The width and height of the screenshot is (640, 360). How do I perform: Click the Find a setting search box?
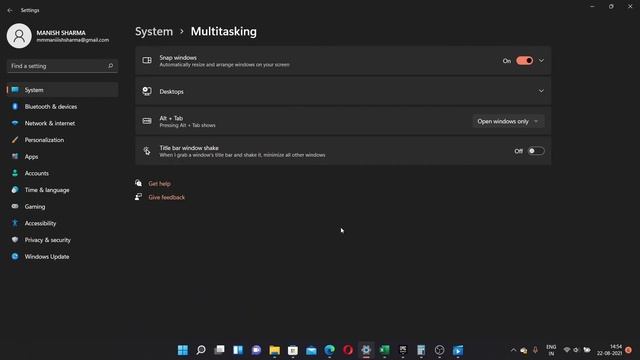(62, 66)
